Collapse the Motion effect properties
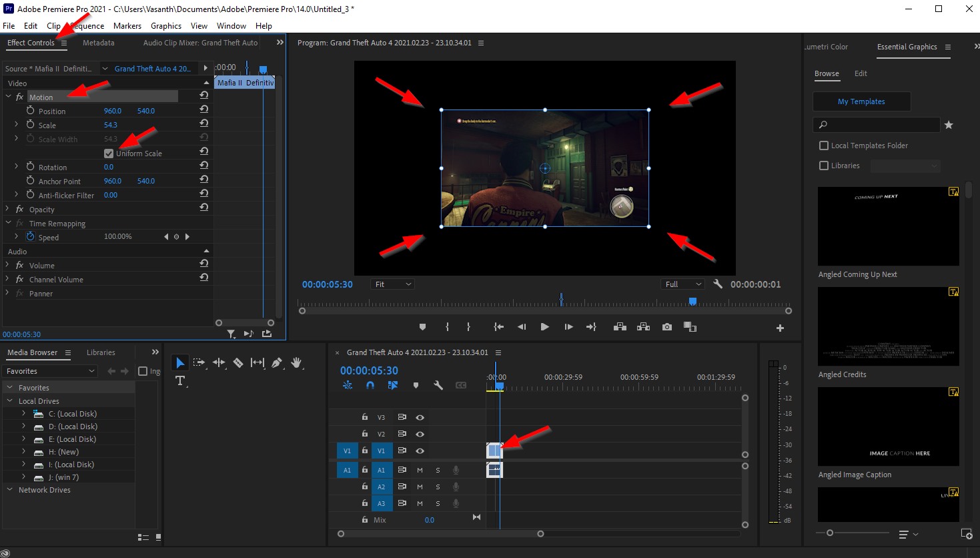 (9, 97)
